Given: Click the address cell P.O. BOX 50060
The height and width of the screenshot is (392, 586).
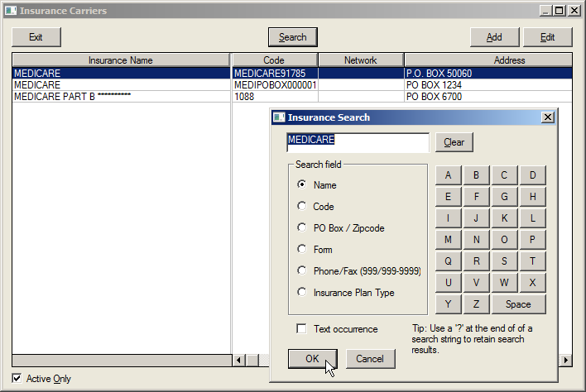Looking at the screenshot, I should point(488,73).
